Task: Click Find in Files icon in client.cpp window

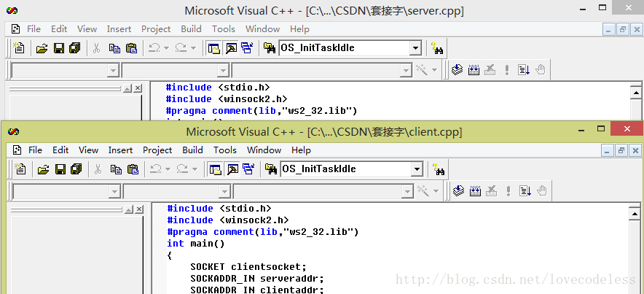Action: [270, 169]
